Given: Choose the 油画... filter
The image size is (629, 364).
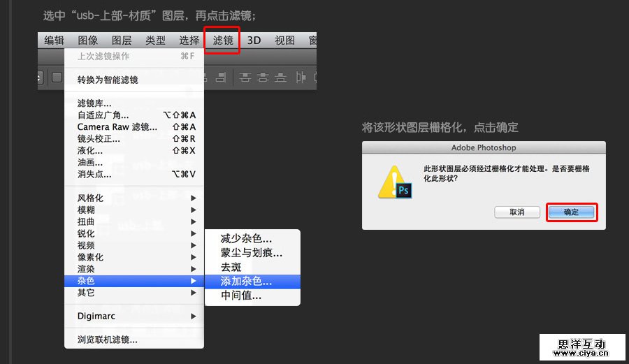Looking at the screenshot, I should point(134,162).
